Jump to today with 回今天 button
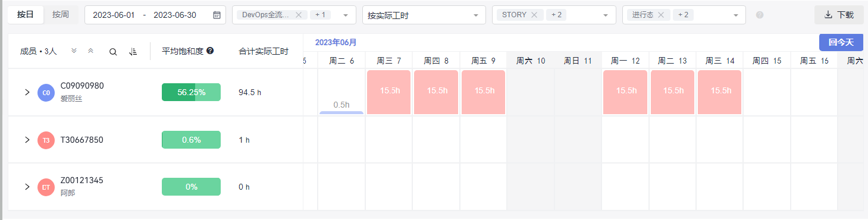Viewport: 868px width, 220px height. [x=841, y=42]
